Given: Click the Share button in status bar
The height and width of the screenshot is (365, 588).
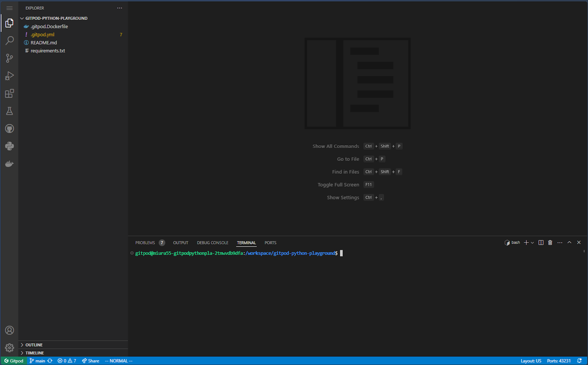Looking at the screenshot, I should tap(91, 361).
